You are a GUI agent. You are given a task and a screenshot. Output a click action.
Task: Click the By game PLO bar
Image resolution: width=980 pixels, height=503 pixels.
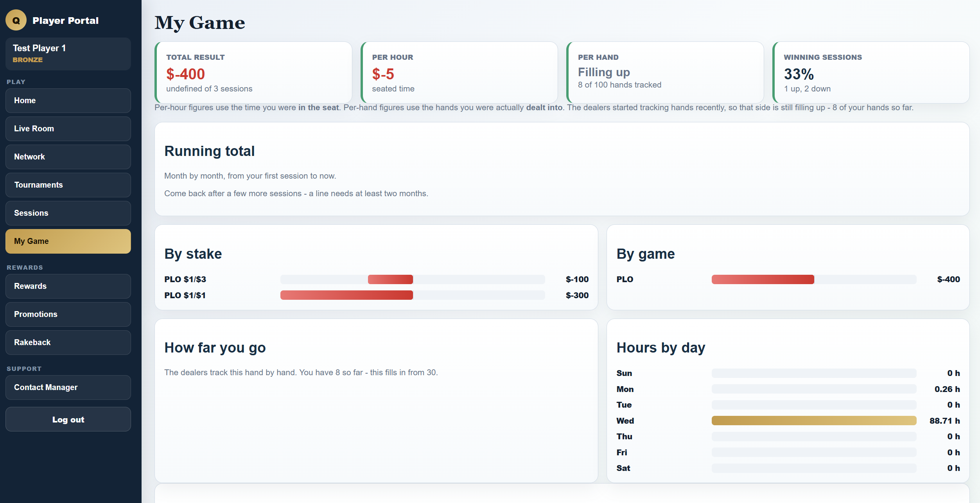click(763, 279)
